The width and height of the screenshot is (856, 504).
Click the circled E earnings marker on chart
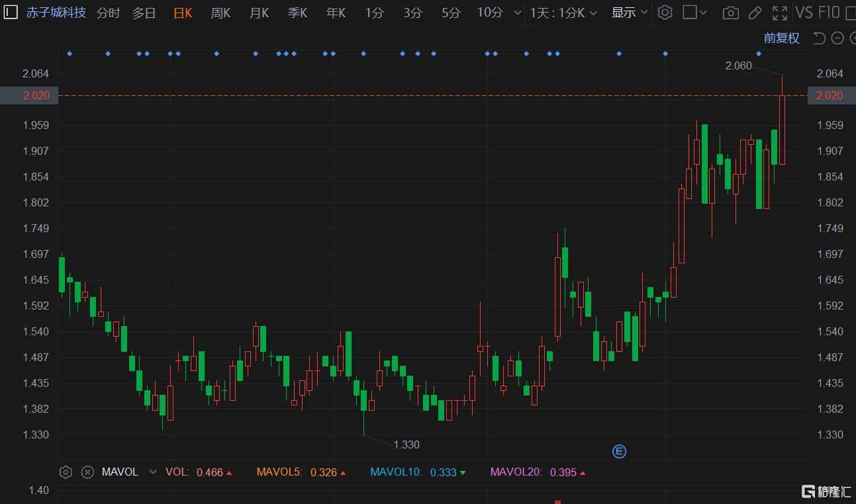pos(620,451)
